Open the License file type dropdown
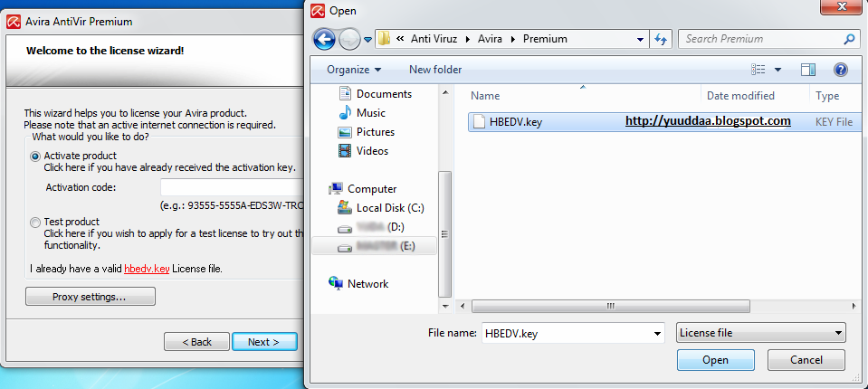This screenshot has width=868, height=389. tap(761, 333)
